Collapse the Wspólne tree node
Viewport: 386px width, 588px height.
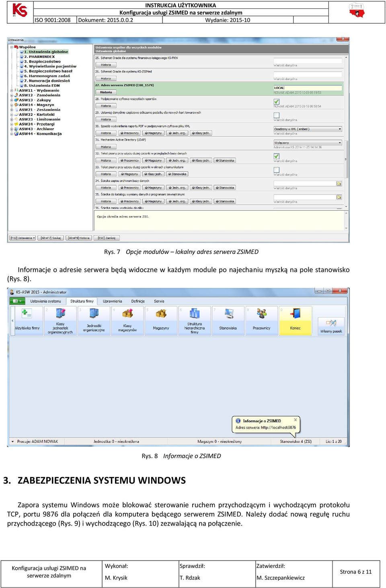click(x=12, y=47)
